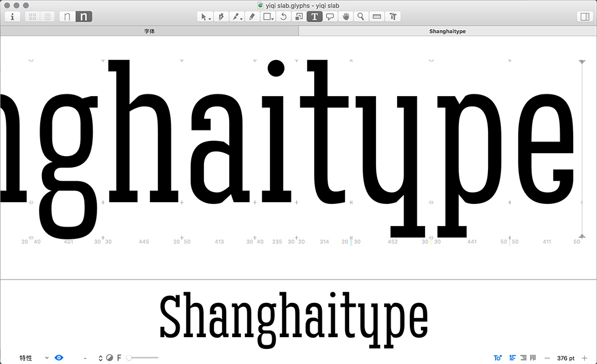Screen dimensions: 597x364
Task: Decrease zoom with minus button
Action: tap(547, 358)
